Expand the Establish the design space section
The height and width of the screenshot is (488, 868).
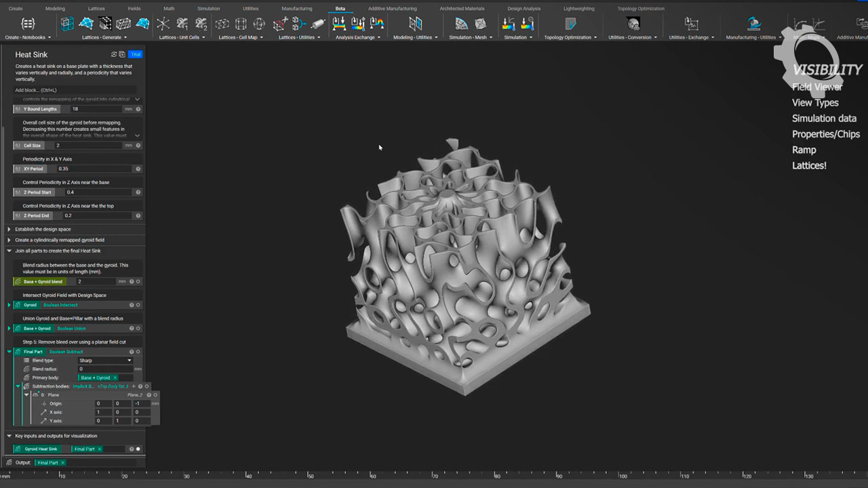9,229
